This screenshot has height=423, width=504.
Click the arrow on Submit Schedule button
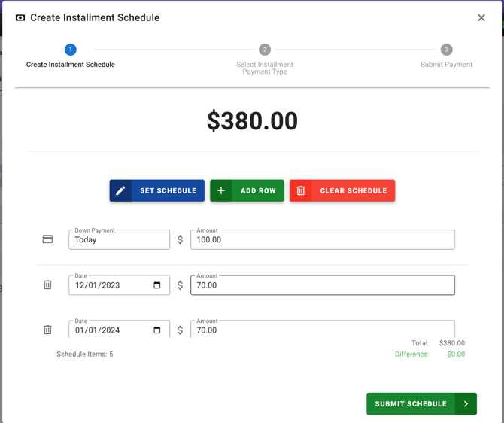tap(466, 404)
